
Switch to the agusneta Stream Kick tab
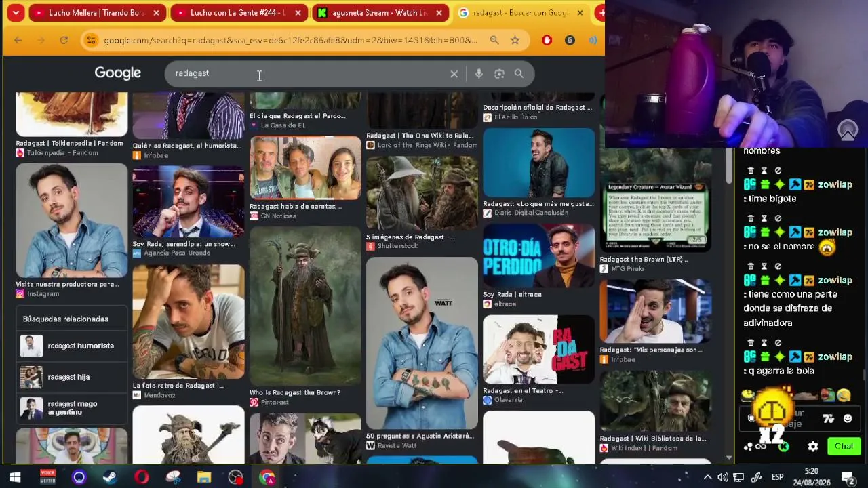click(379, 12)
